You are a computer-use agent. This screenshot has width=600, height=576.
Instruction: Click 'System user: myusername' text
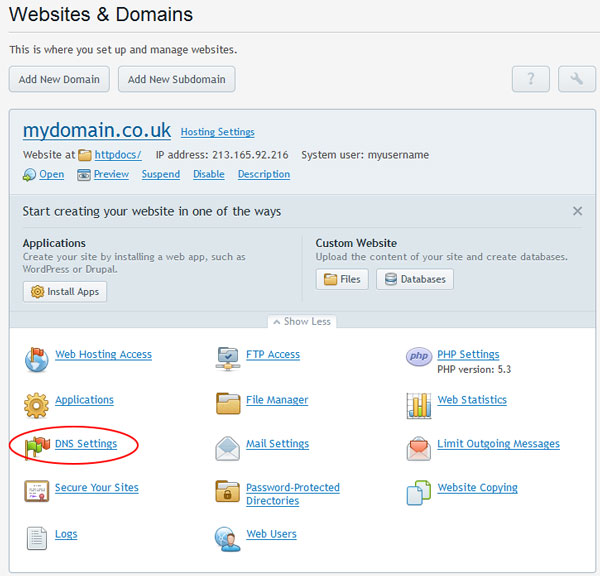pos(365,155)
